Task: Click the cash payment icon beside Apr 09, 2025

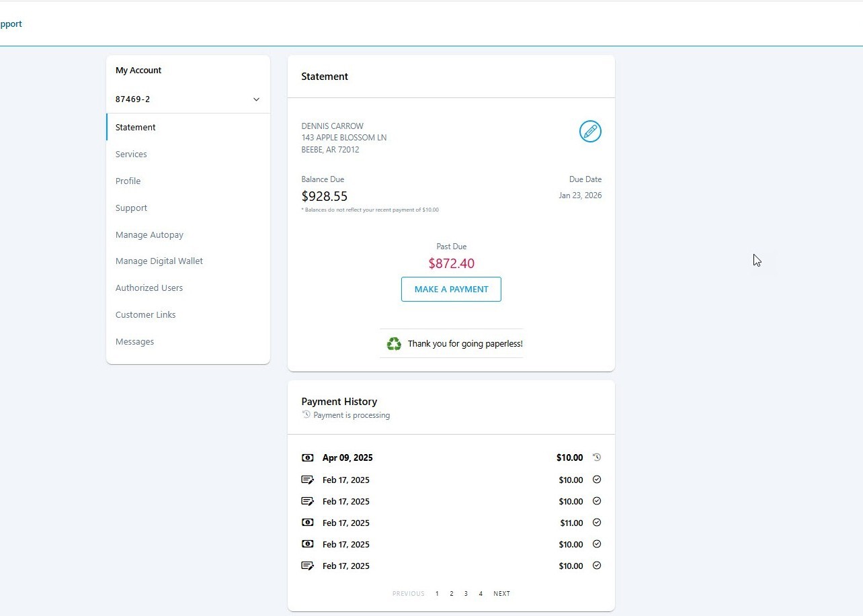Action: [x=307, y=457]
